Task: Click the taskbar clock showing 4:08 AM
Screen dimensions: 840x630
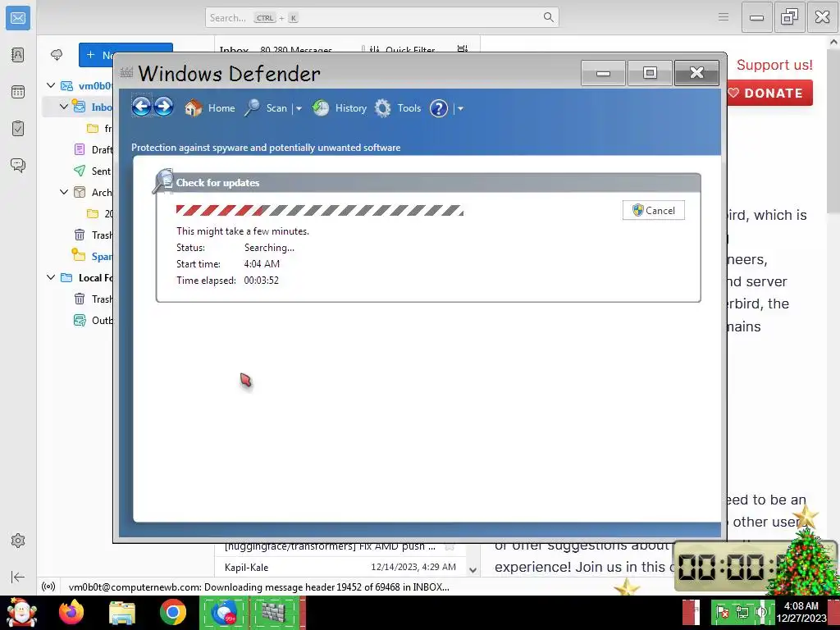Action: [x=801, y=612]
